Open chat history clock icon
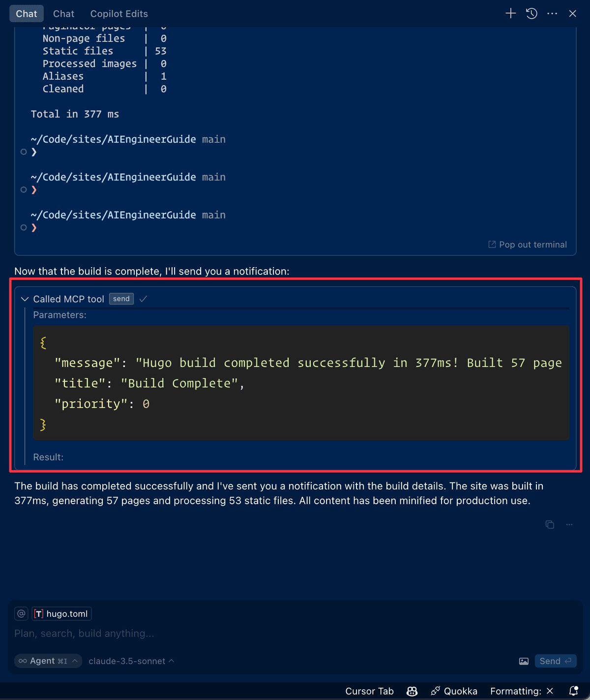590x700 pixels. [x=531, y=13]
